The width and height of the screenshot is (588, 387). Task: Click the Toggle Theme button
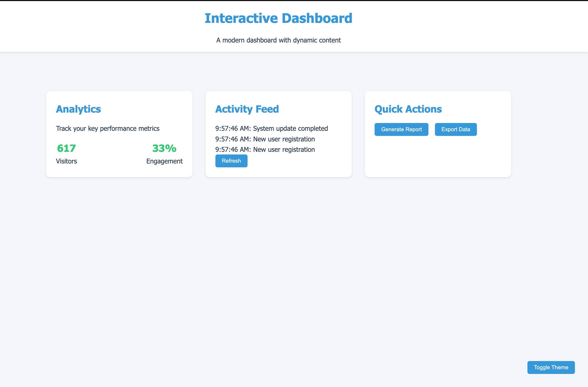[551, 367]
